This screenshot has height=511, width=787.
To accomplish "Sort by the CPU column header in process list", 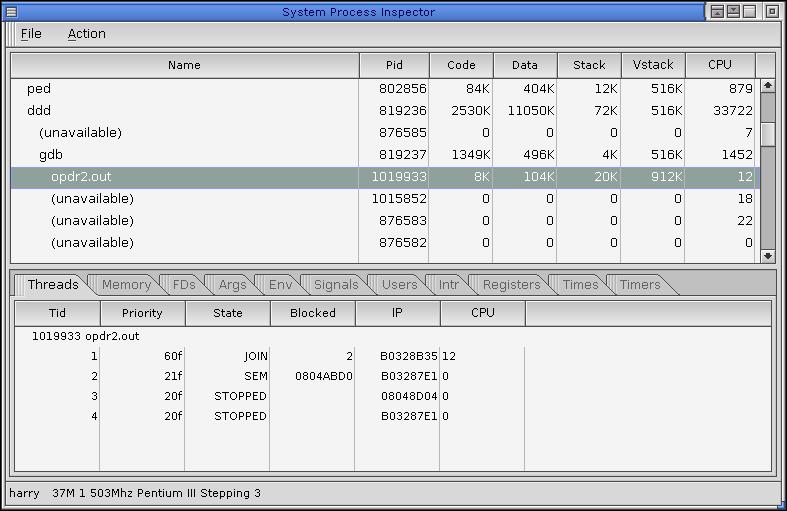I will click(x=720, y=65).
